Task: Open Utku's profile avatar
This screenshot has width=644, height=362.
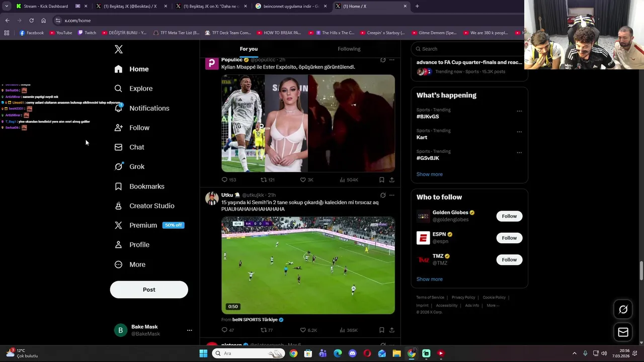Action: [212, 199]
